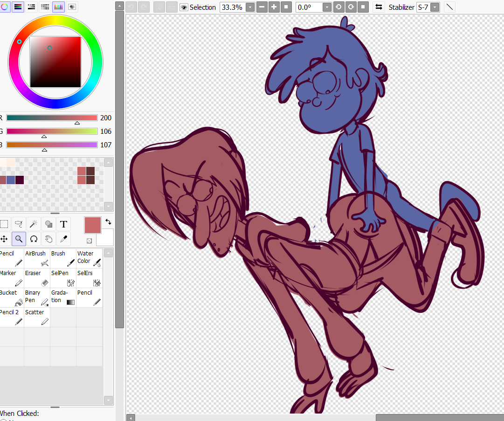Pick the Lasso selection tool

point(19,224)
